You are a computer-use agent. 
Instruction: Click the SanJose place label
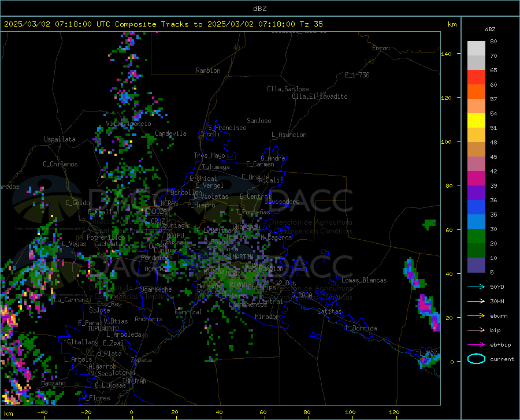259,121
